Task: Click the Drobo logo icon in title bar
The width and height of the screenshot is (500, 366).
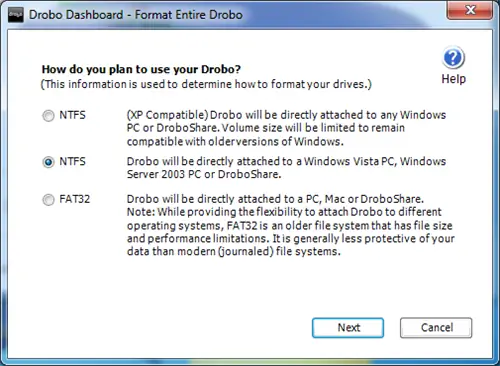Action: point(15,15)
